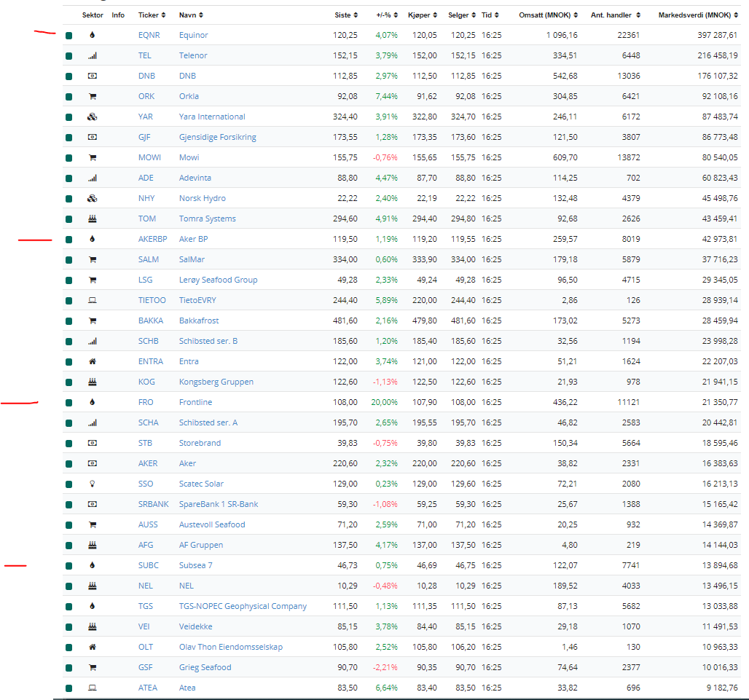Viewport: 749px width, 700px height.
Task: Click Grieg Seafood's -2,21% change value
Action: coord(385,667)
